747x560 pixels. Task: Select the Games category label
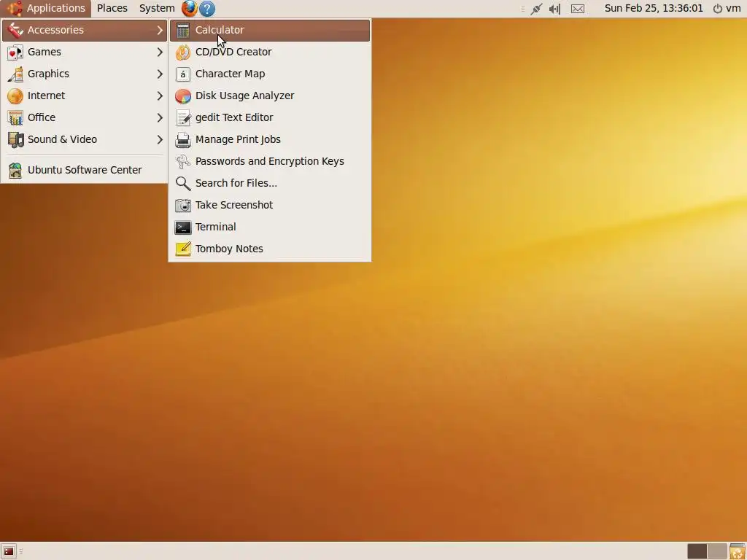[44, 52]
